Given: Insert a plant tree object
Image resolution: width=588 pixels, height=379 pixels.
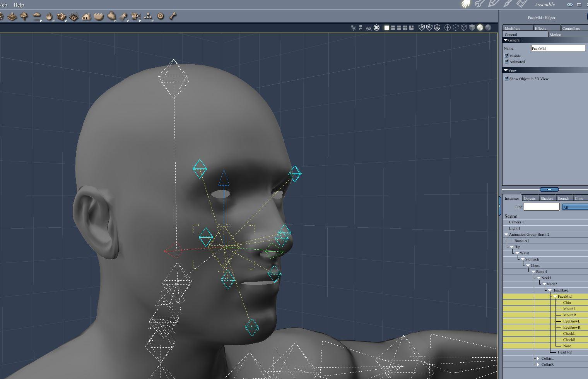Looking at the screenshot, I should (24, 16).
